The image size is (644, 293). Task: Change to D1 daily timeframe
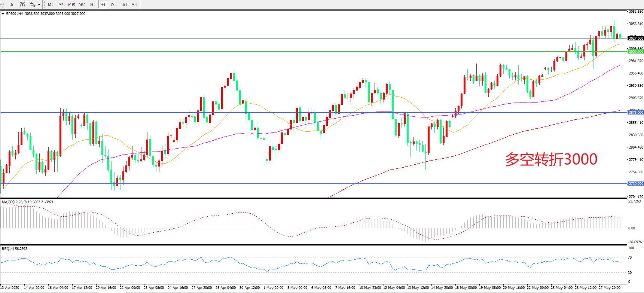[113, 4]
